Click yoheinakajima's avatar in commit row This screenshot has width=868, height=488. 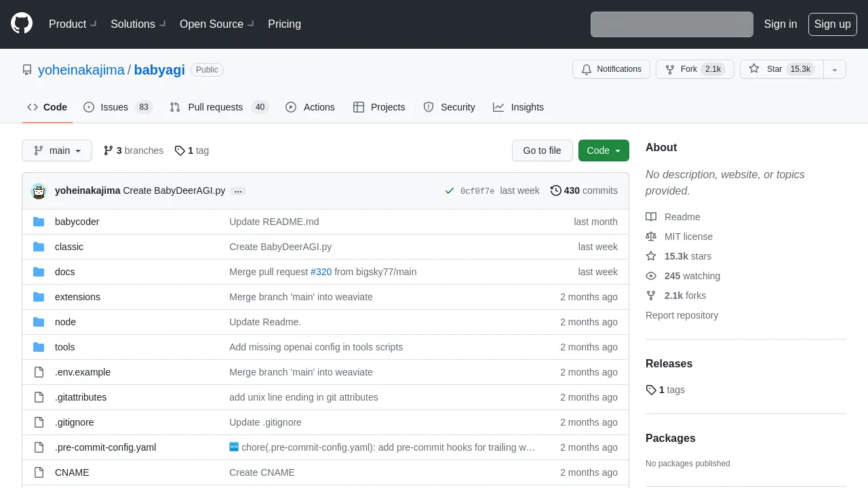coord(39,191)
